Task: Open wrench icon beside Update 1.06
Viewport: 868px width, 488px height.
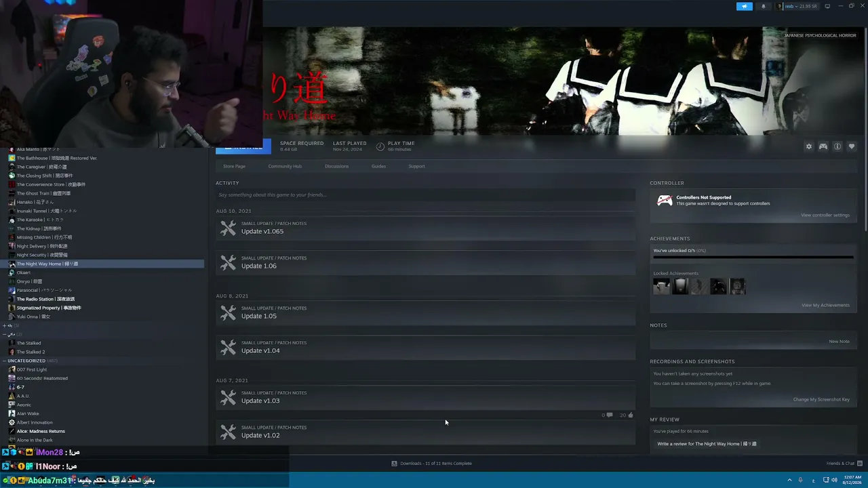Action: [228, 262]
